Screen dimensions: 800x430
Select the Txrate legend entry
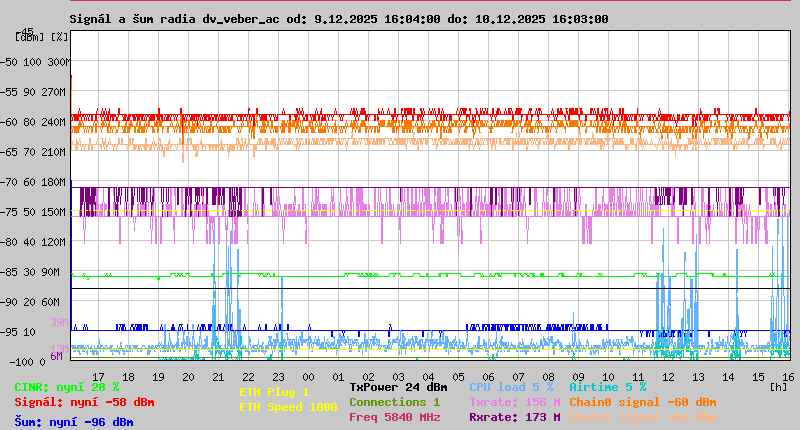[514, 402]
